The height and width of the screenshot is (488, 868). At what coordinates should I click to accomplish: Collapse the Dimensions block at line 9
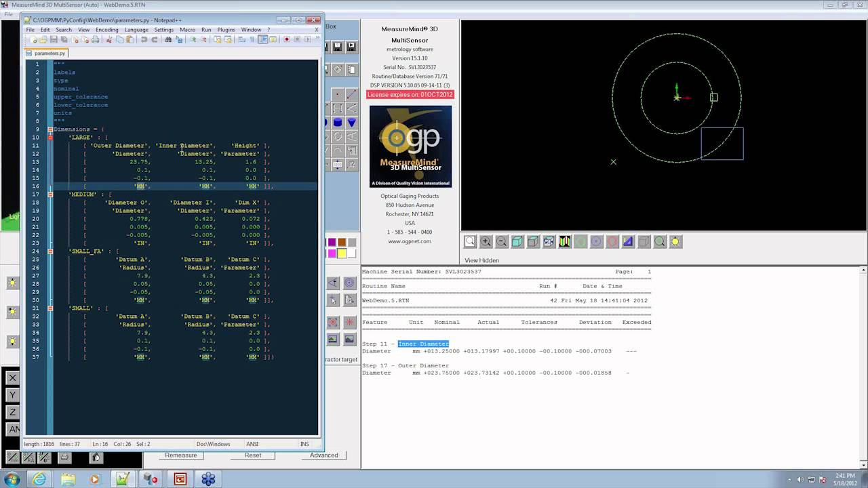coord(50,129)
